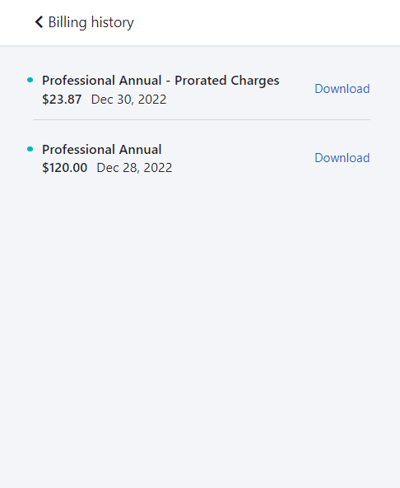400x488 pixels.
Task: Click the $23.87 amount
Action: coord(62,99)
